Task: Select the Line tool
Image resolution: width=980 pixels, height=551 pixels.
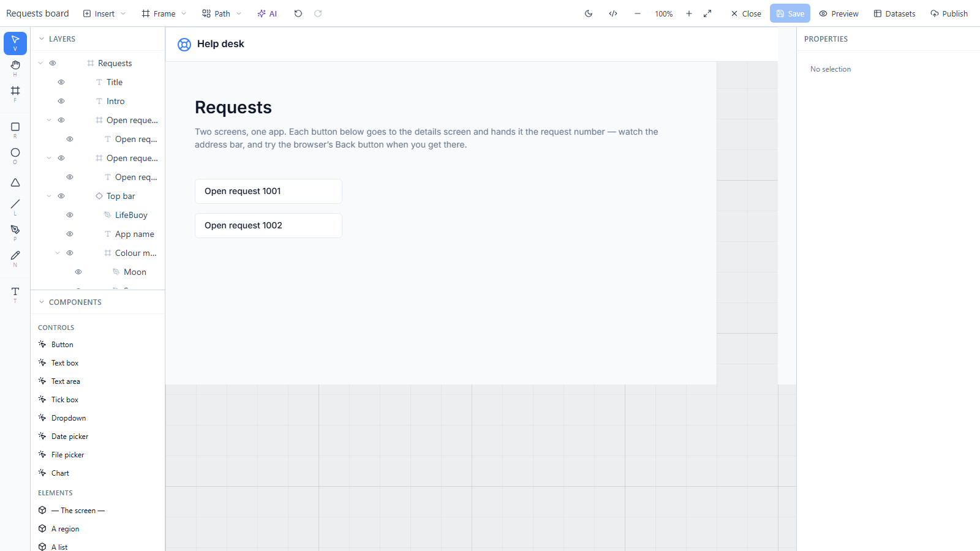Action: coord(15,207)
